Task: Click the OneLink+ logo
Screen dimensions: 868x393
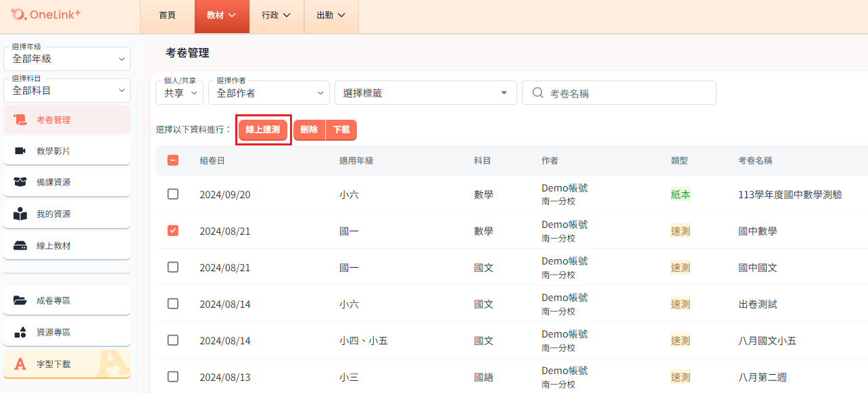Action: click(46, 14)
